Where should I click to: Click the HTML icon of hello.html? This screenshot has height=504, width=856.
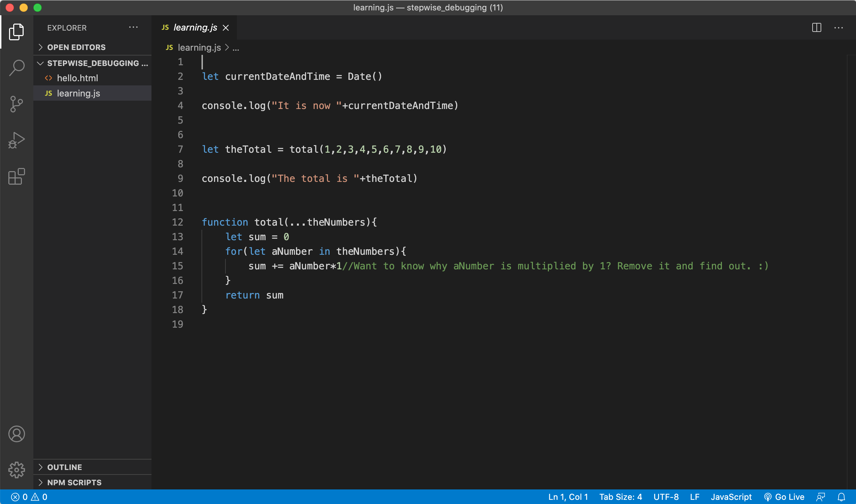[49, 78]
